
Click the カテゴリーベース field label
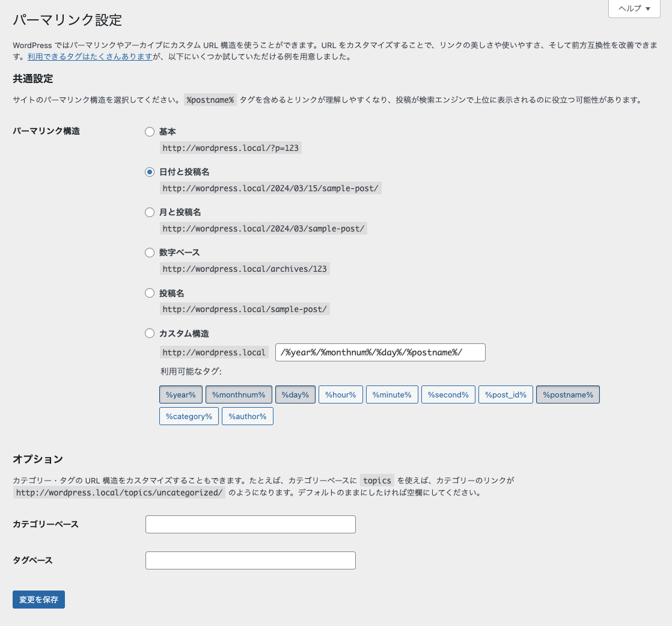click(46, 524)
